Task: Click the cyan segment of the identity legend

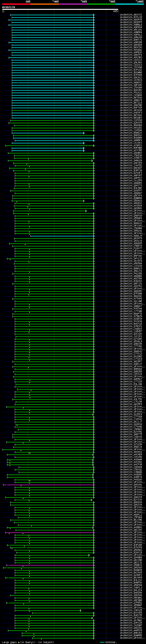Action: (130, 4)
